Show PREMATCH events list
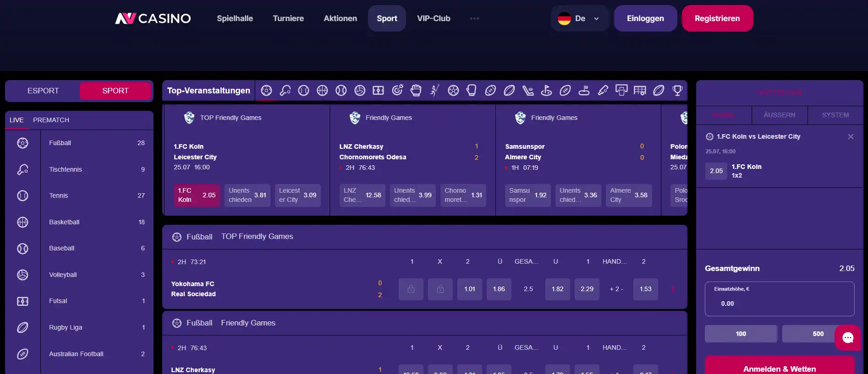Viewport: 868px width, 374px height. tap(51, 120)
